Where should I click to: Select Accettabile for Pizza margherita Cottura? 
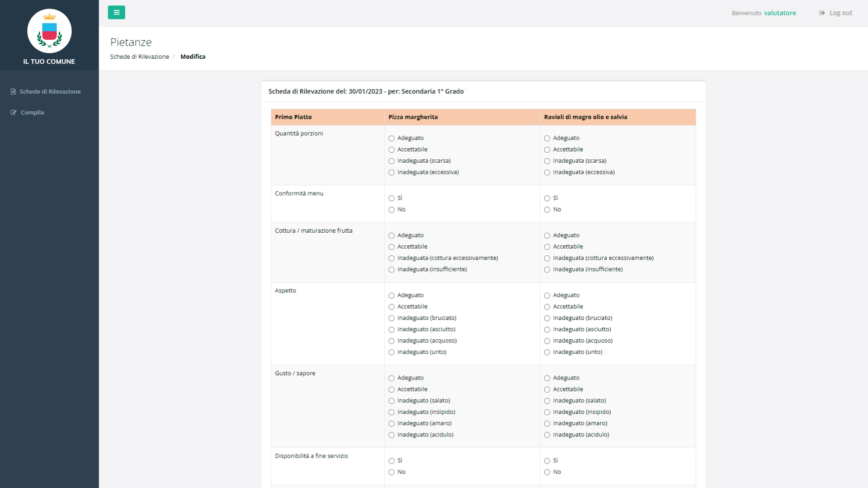[392, 247]
